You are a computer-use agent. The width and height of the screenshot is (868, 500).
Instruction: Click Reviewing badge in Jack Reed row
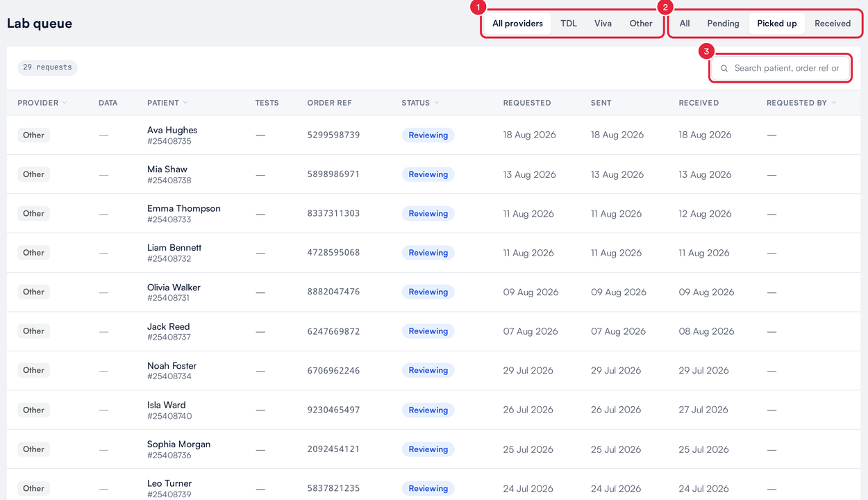pyautogui.click(x=428, y=331)
